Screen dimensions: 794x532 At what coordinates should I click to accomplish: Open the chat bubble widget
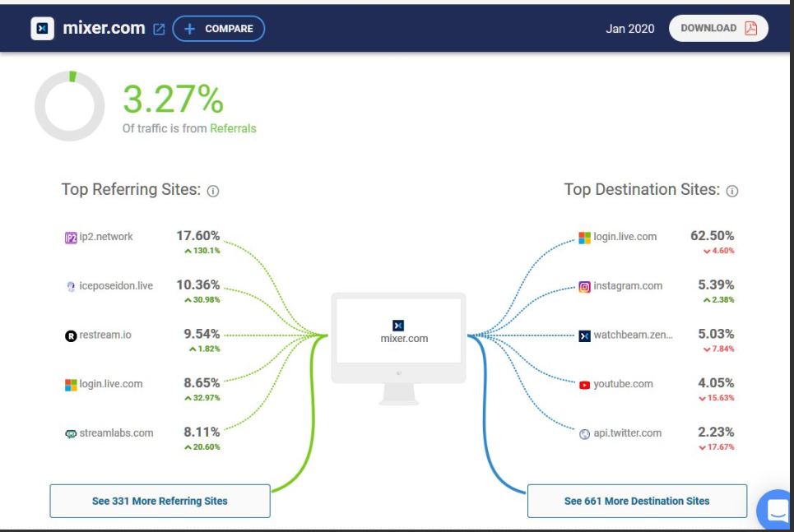[x=776, y=509]
